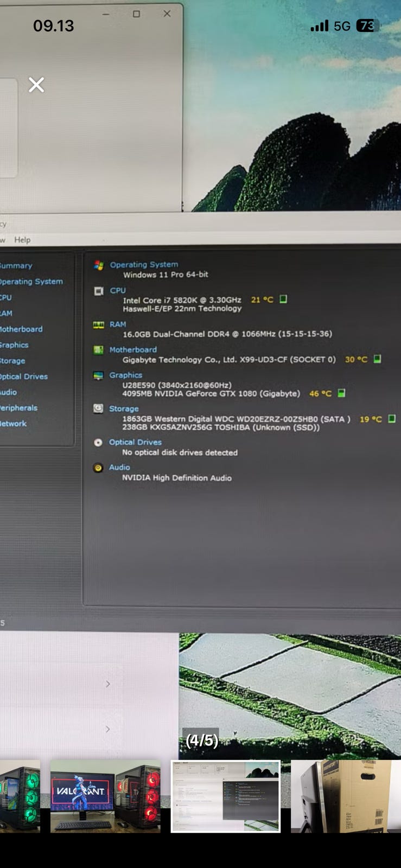The height and width of the screenshot is (868, 401).
Task: Click '238GB KXG5AZNV256G TOSHIBA' SSD line
Action: [221, 427]
